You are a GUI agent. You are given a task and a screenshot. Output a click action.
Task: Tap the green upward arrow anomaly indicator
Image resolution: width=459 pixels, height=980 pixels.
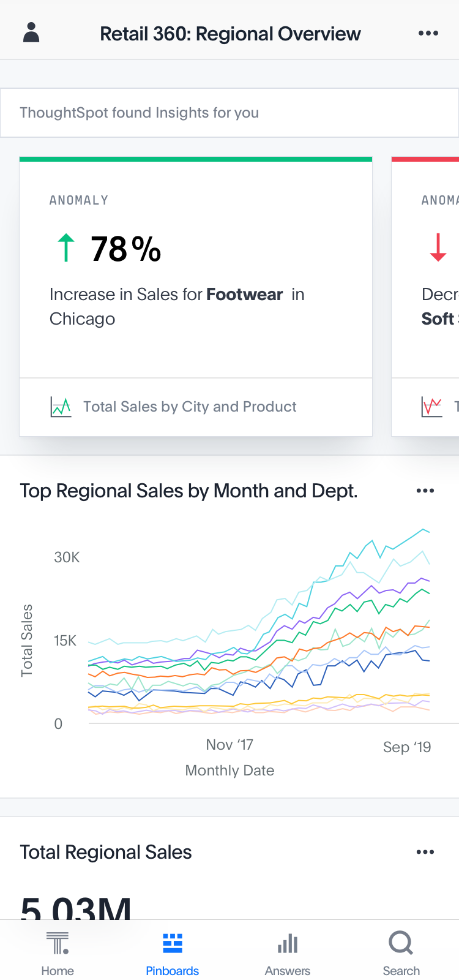pos(65,248)
